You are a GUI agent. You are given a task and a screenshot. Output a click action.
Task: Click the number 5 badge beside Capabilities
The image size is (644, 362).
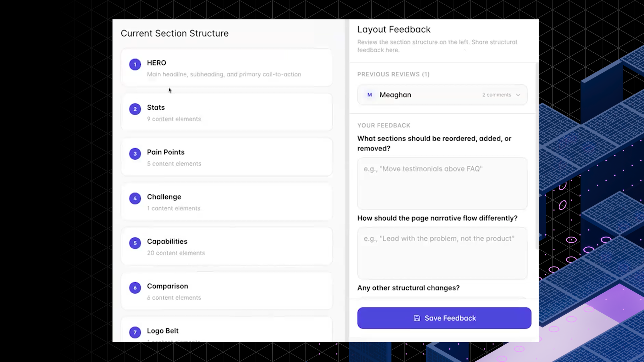pos(135,243)
